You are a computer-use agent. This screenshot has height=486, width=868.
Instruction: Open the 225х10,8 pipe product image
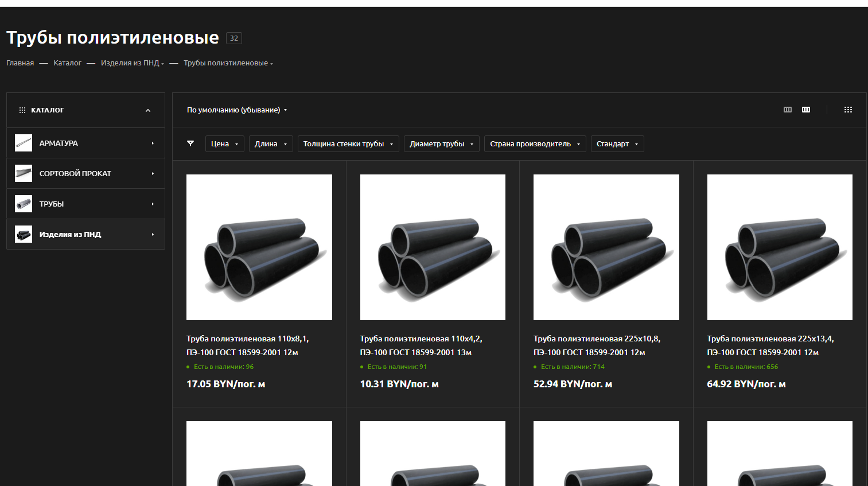[x=606, y=247]
